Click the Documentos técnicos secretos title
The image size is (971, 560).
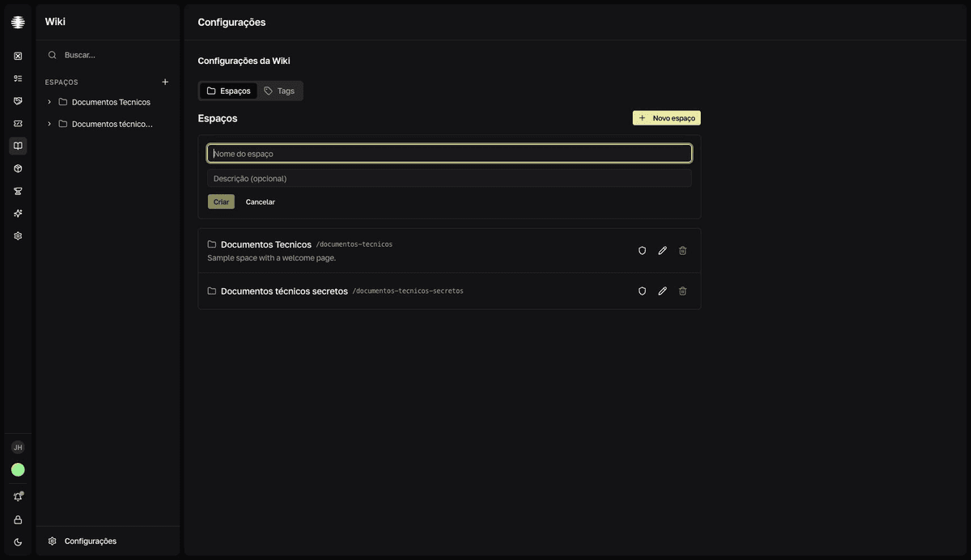284,291
